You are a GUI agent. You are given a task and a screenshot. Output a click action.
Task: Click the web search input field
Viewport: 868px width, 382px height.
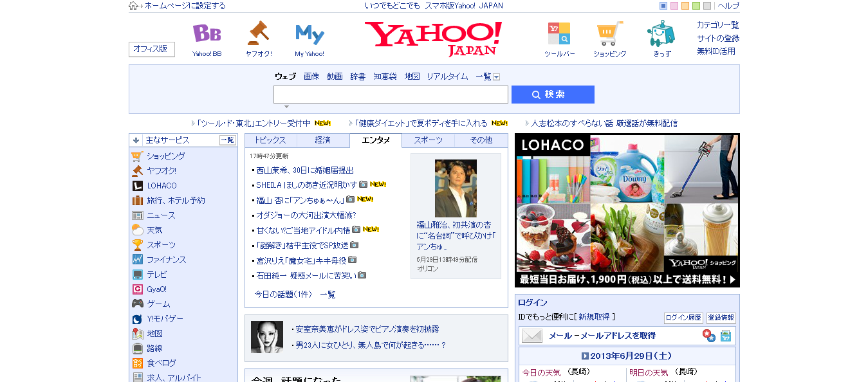391,95
